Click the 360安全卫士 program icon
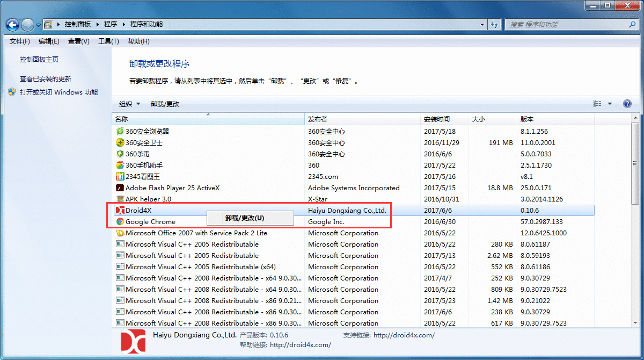 (x=120, y=142)
